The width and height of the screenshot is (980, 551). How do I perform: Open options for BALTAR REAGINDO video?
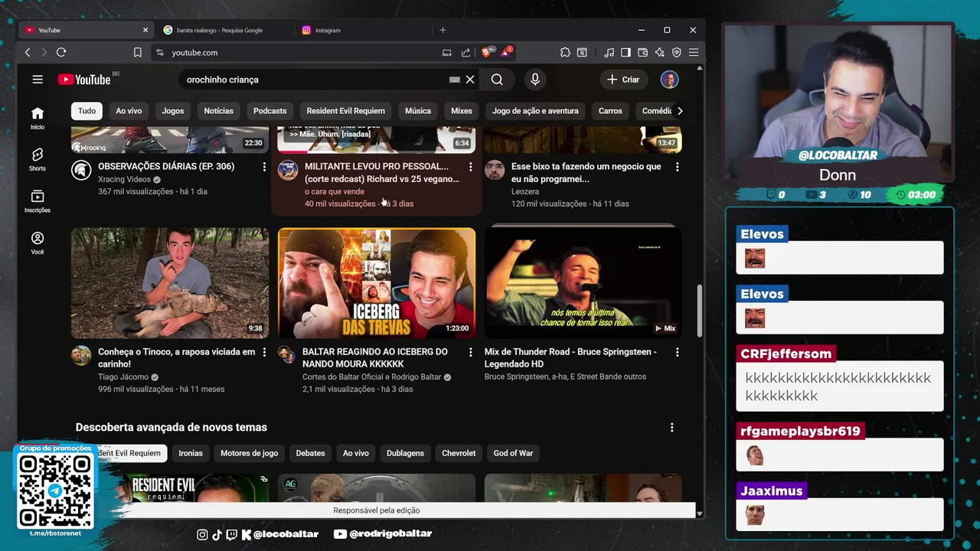point(470,352)
